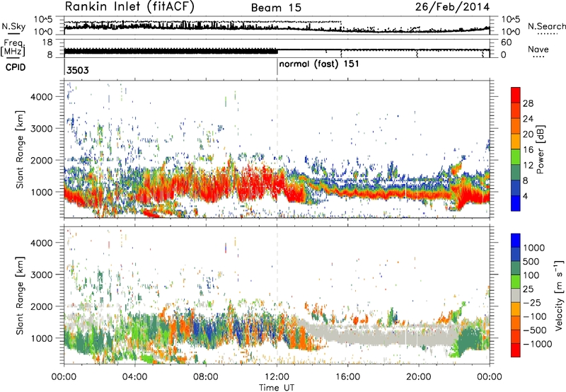Click the "08:00" time axis label

[206, 376]
